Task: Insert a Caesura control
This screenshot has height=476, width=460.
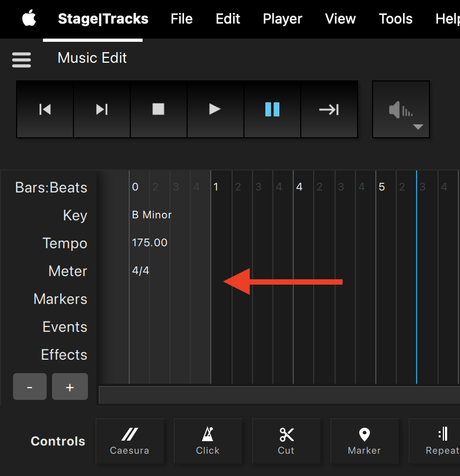Action: (130, 441)
